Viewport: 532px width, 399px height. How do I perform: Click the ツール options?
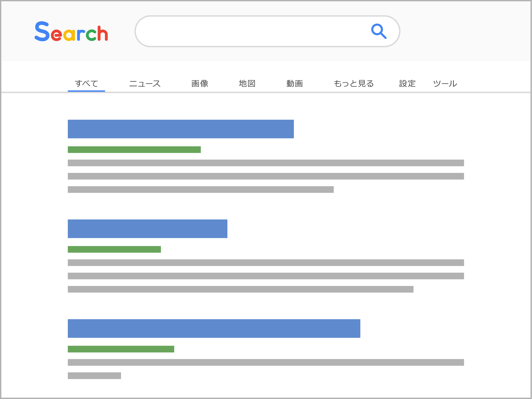point(446,83)
